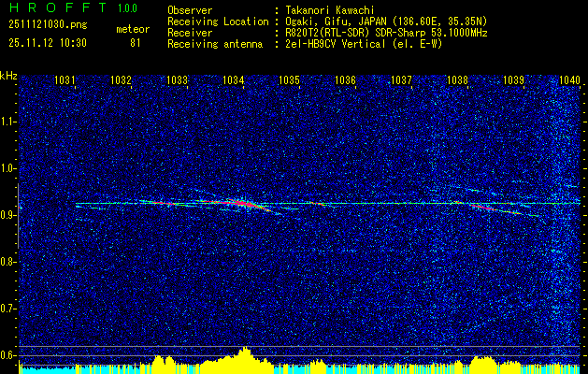Select the observer name Takanori Kawachi
The width and height of the screenshot is (588, 374).
(329, 10)
